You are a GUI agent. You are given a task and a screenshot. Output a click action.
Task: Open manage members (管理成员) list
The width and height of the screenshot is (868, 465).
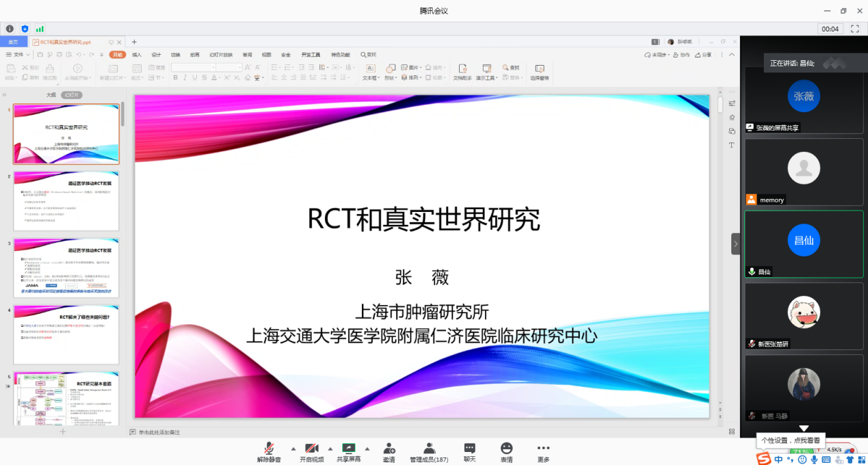click(429, 449)
